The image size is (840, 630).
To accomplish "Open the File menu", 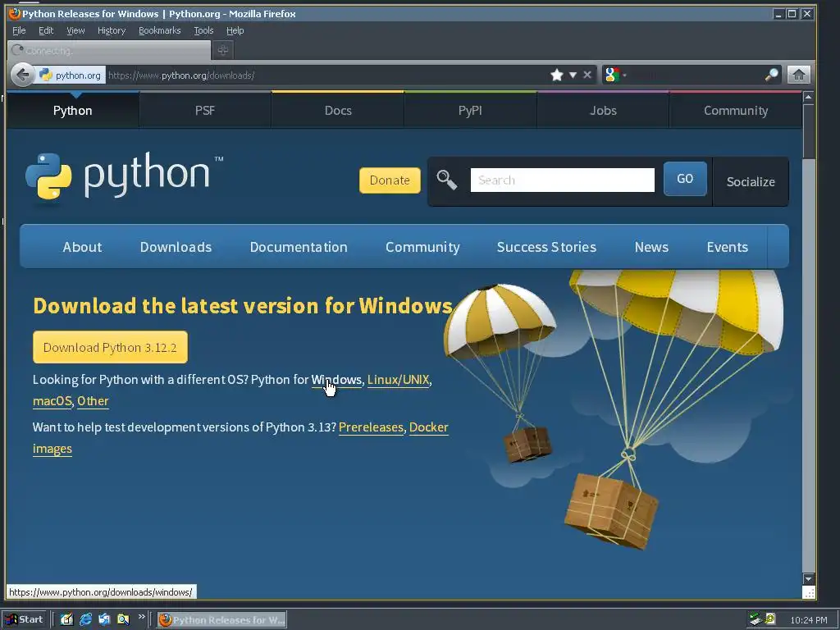I will 19,30.
